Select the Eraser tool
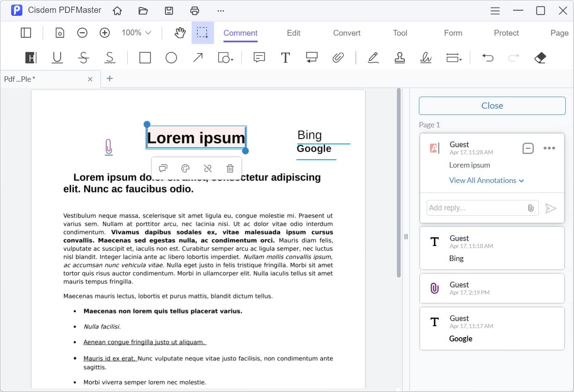Viewport: 574px width, 392px height. click(x=540, y=58)
